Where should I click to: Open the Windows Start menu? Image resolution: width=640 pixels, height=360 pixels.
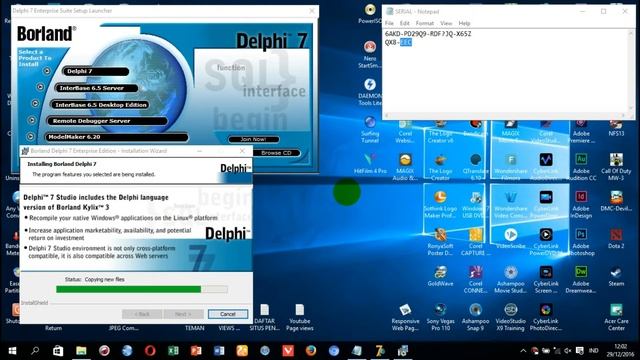click(x=12, y=351)
